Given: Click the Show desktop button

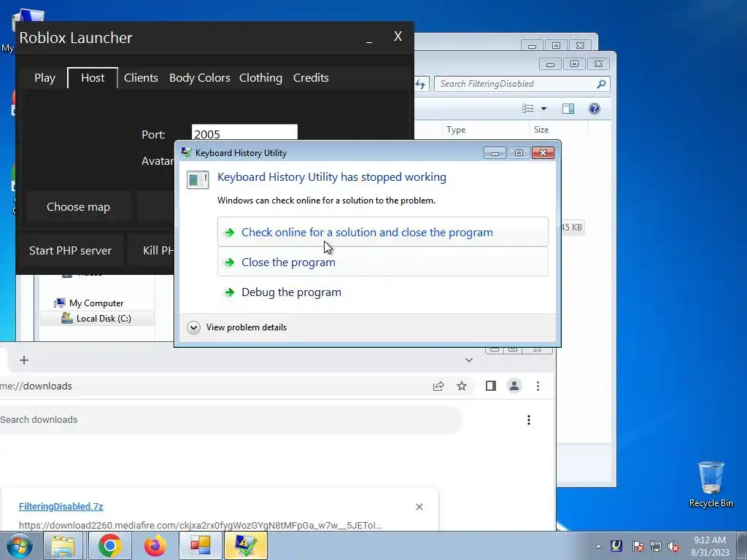Looking at the screenshot, I should (742, 545).
